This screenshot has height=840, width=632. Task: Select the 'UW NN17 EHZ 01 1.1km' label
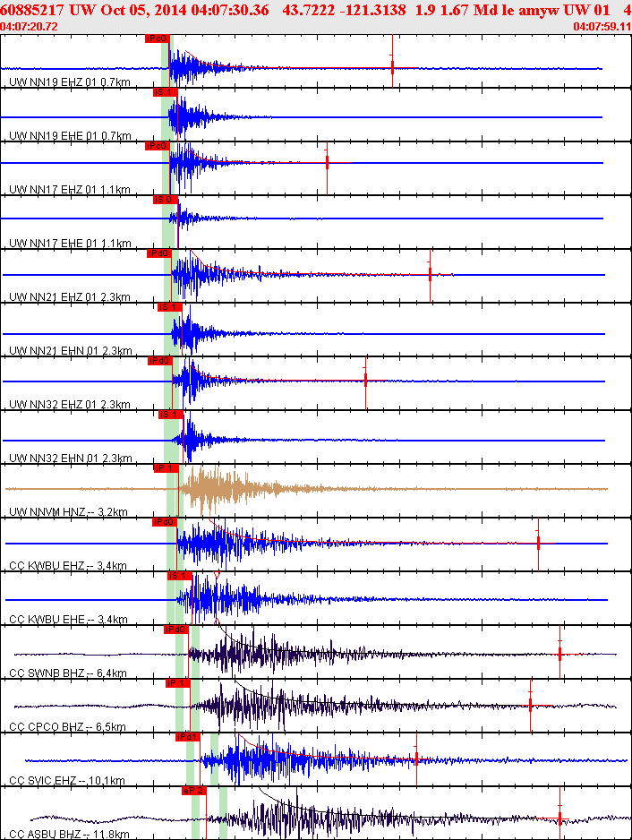click(x=70, y=189)
